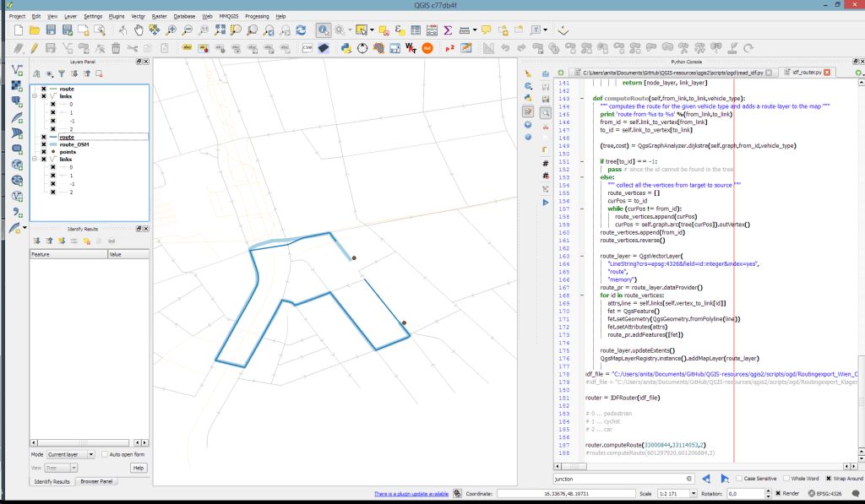Click the plugin update available link
Screen dimensions: 865x504
pyautogui.click(x=411, y=493)
